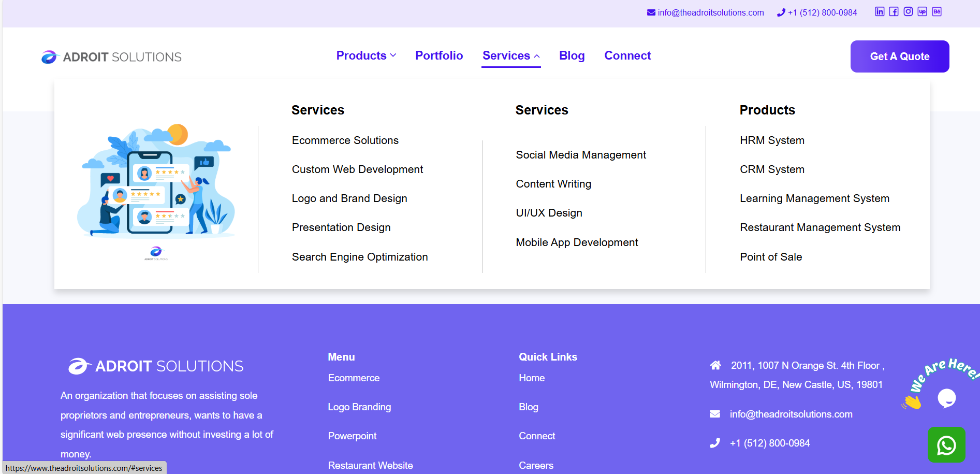Screen dimensions: 980x474
Task: Open Careers under Quick Links
Action: click(536, 465)
